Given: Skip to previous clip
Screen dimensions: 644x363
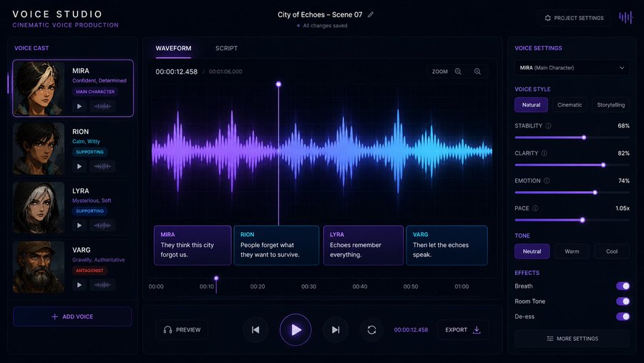Looking at the screenshot, I should [x=255, y=329].
